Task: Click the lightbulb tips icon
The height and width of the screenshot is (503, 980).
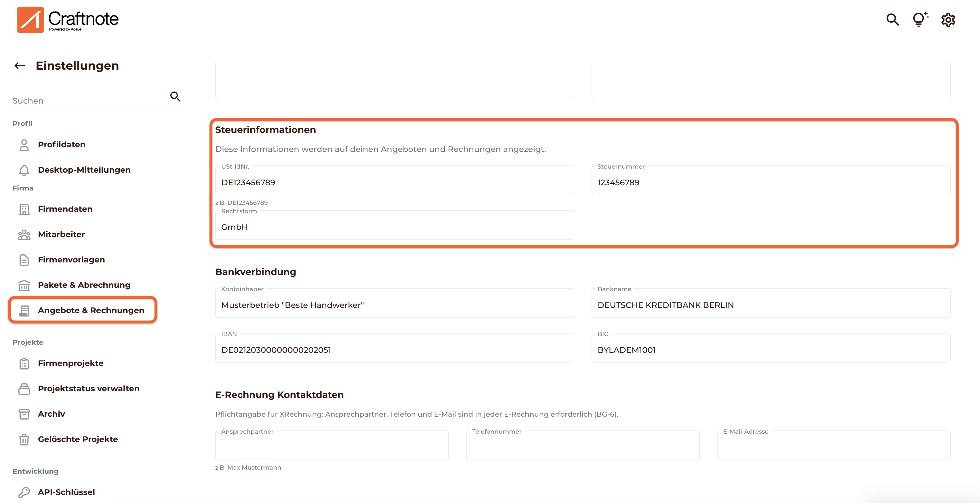Action: [x=920, y=19]
